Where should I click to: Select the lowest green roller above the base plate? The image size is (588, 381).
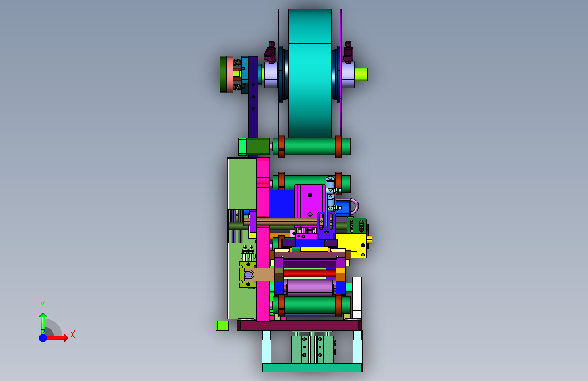[311, 305]
